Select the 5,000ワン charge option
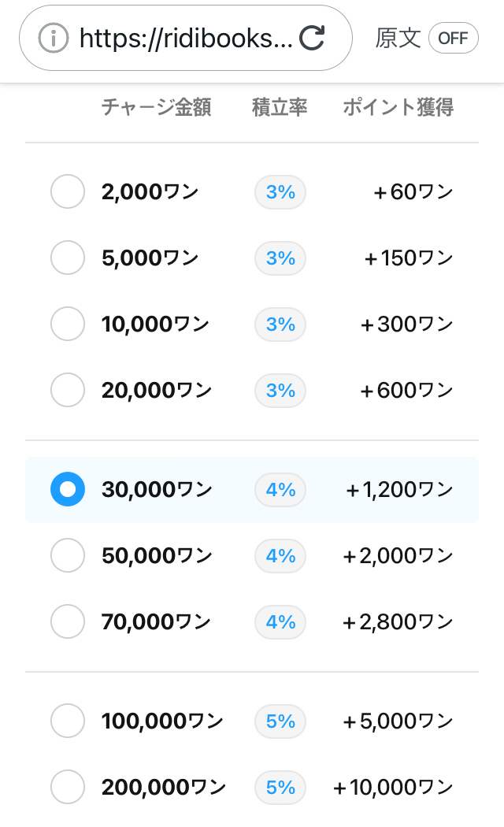 point(68,258)
